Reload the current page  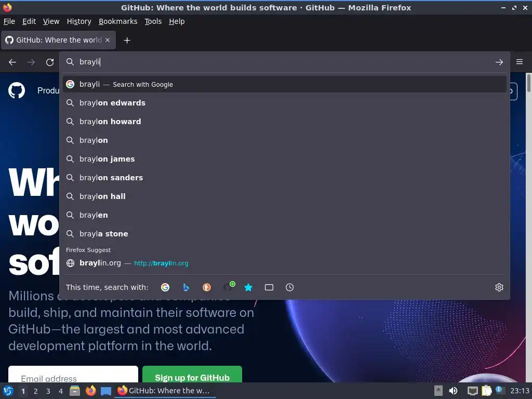coord(50,62)
